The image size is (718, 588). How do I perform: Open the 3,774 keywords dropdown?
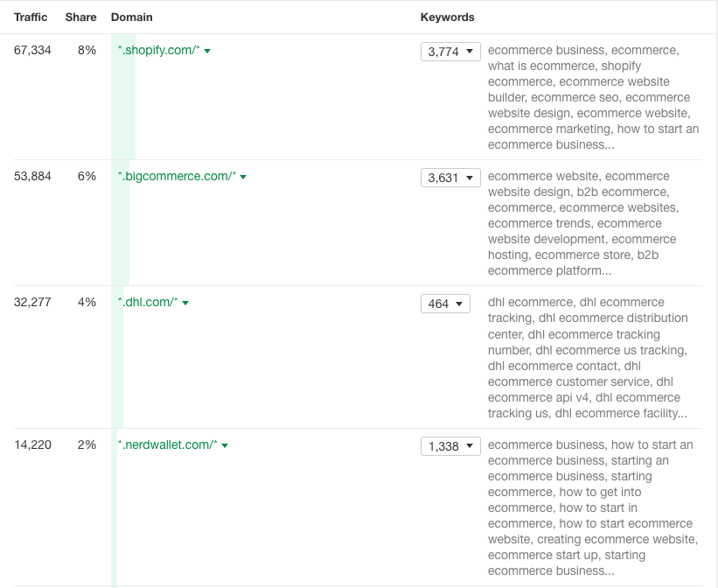tap(450, 52)
